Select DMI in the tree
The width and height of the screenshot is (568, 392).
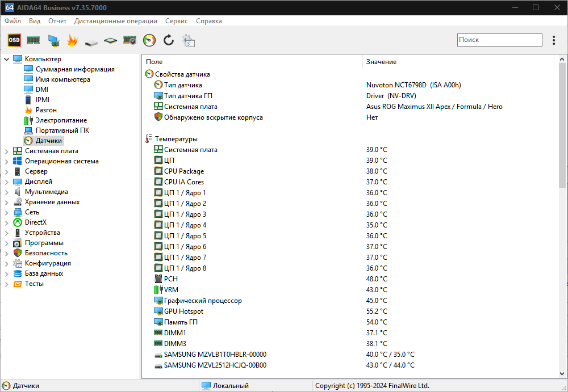coord(42,90)
